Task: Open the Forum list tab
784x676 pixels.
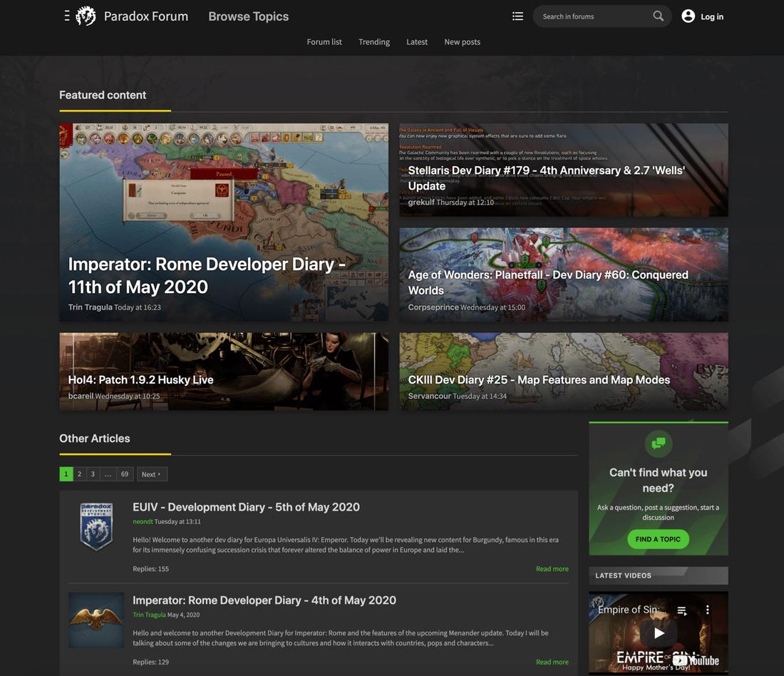Action: click(x=324, y=42)
